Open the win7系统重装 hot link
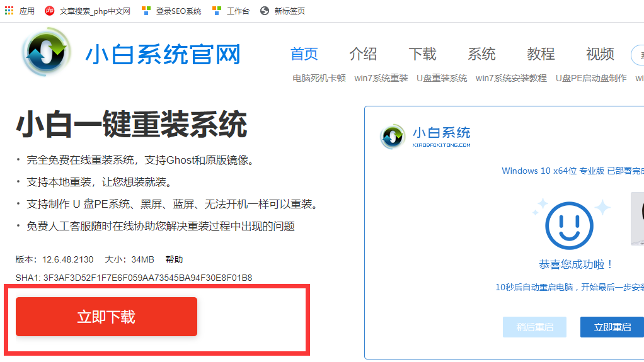This screenshot has height=362, width=644. pyautogui.click(x=381, y=78)
